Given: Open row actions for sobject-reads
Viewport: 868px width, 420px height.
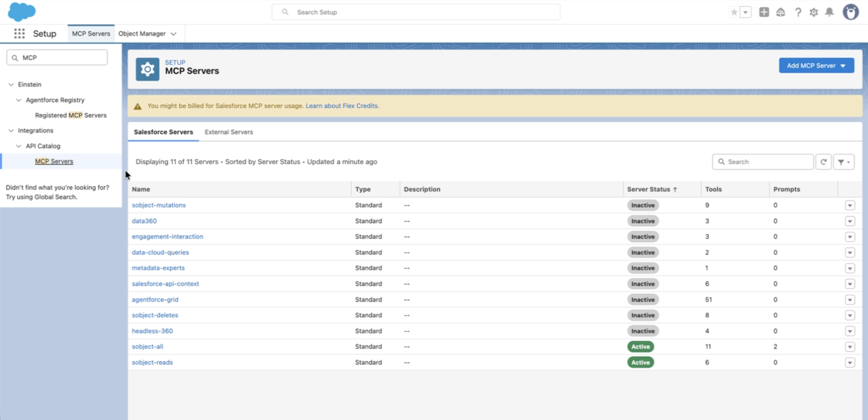Looking at the screenshot, I should tap(850, 362).
